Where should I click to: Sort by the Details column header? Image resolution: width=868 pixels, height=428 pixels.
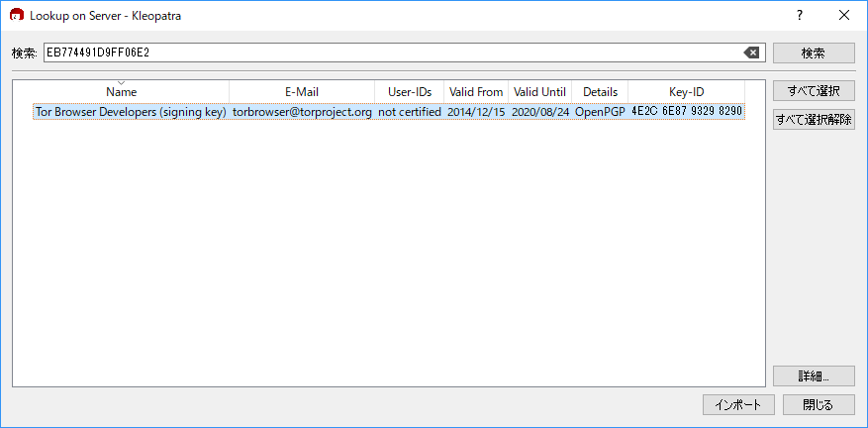pyautogui.click(x=600, y=91)
